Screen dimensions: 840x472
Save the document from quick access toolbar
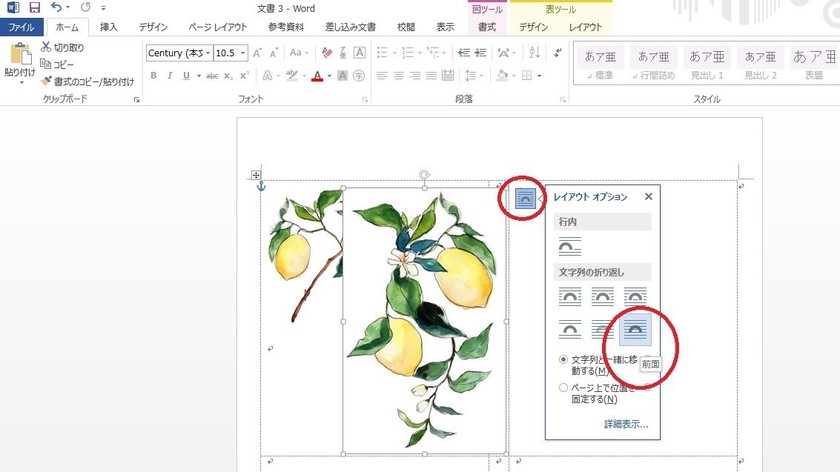point(35,8)
